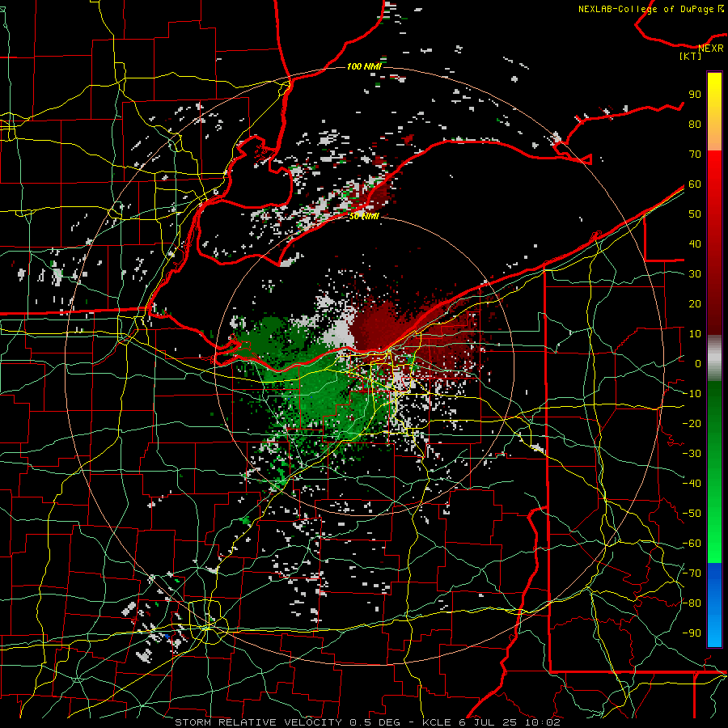Click the -40 value on velocity scale

click(692, 484)
